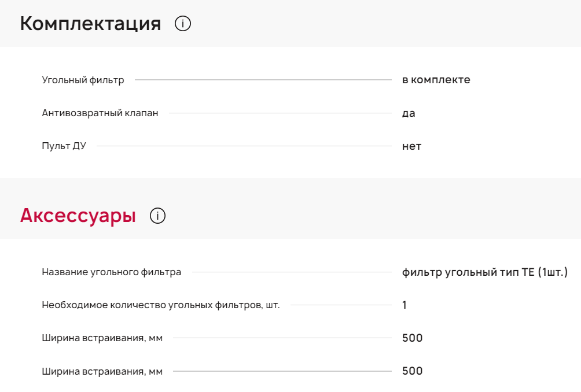Select the Пульт ДУ label
This screenshot has width=581, height=392.
[64, 146]
